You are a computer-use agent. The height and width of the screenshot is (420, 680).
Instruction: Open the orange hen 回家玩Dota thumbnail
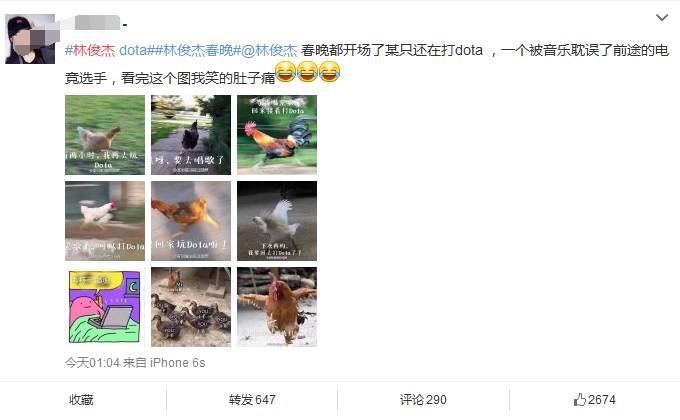point(191,221)
